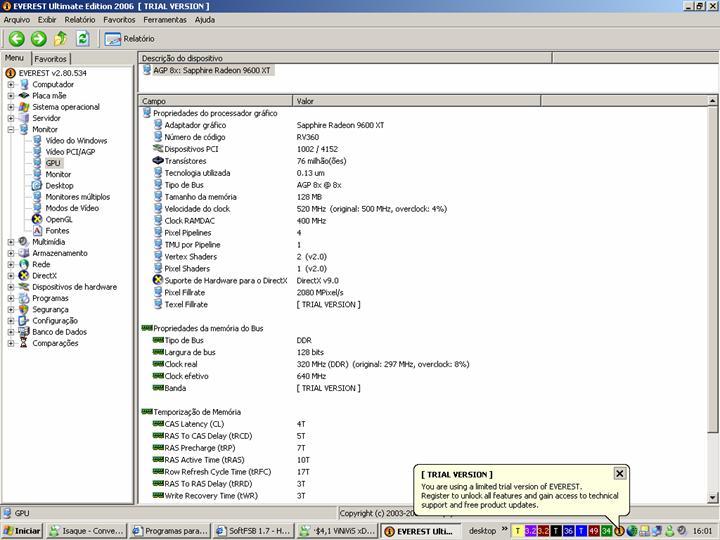
Task: Refresh the page with the Refresh icon
Action: (83, 39)
